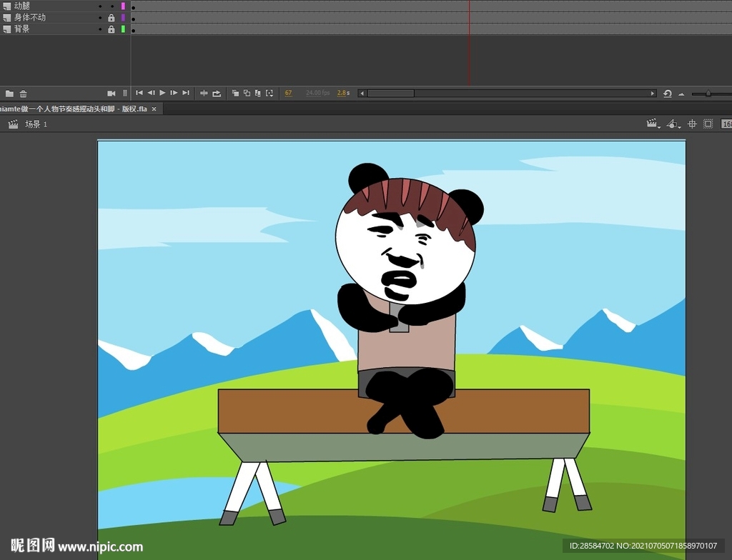
Task: Click the new folder icon in timeline
Action: 9,94
